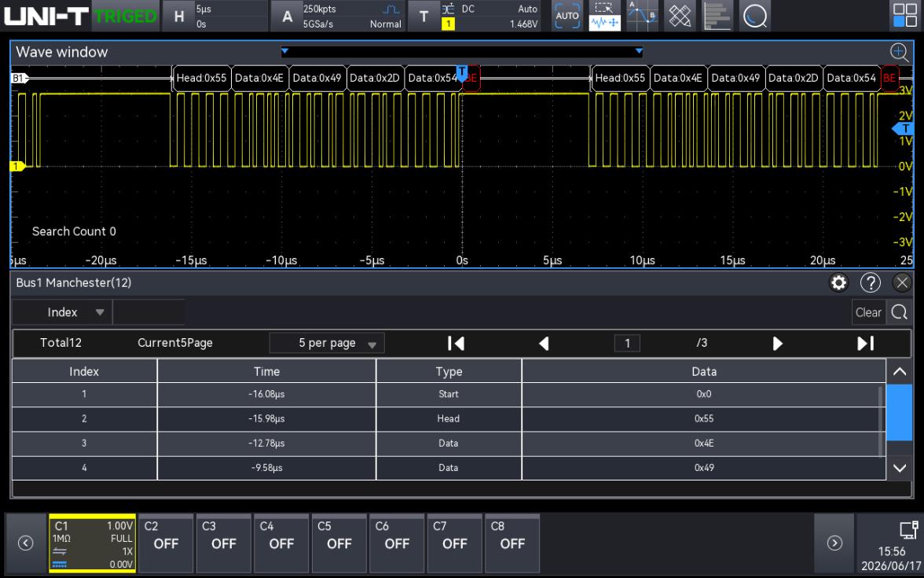Click the search input field beside Index
This screenshot has height=578, width=924.
(x=148, y=312)
